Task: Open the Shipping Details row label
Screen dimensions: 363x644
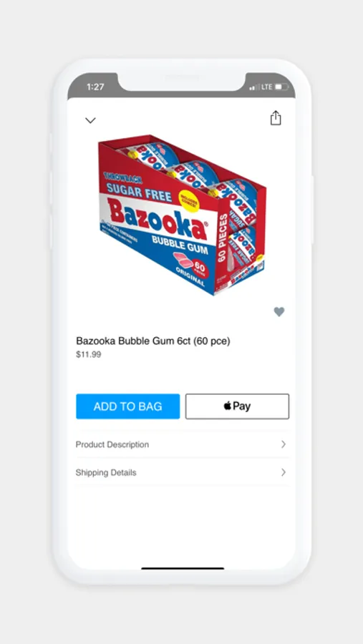Action: (106, 473)
